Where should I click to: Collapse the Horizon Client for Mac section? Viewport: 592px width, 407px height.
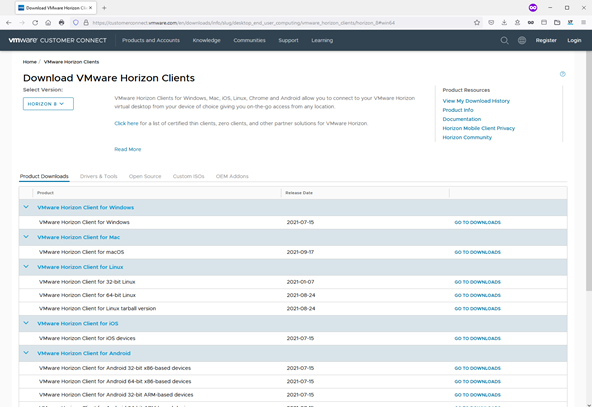point(26,237)
